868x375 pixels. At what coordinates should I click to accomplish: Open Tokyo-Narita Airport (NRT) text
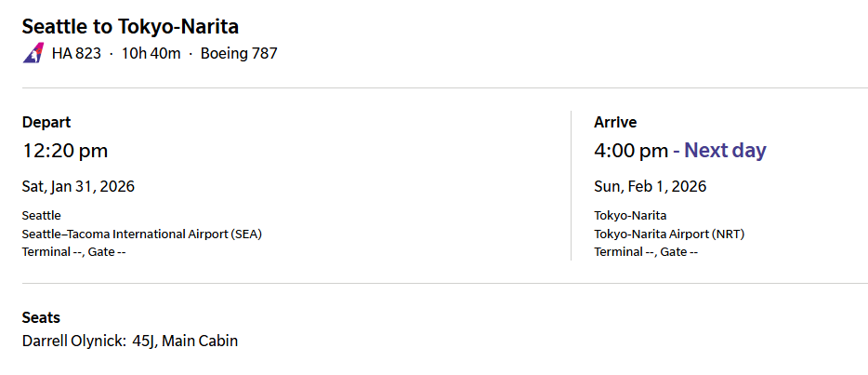tap(669, 234)
